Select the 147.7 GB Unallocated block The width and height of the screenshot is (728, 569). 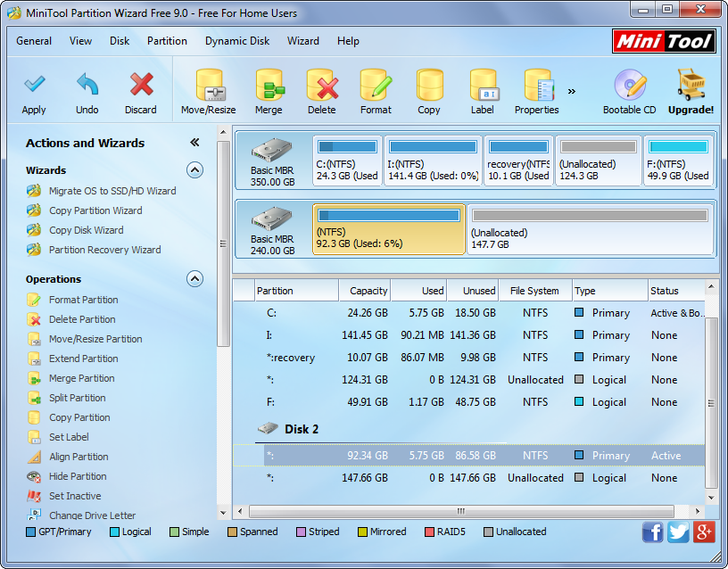tap(590, 229)
